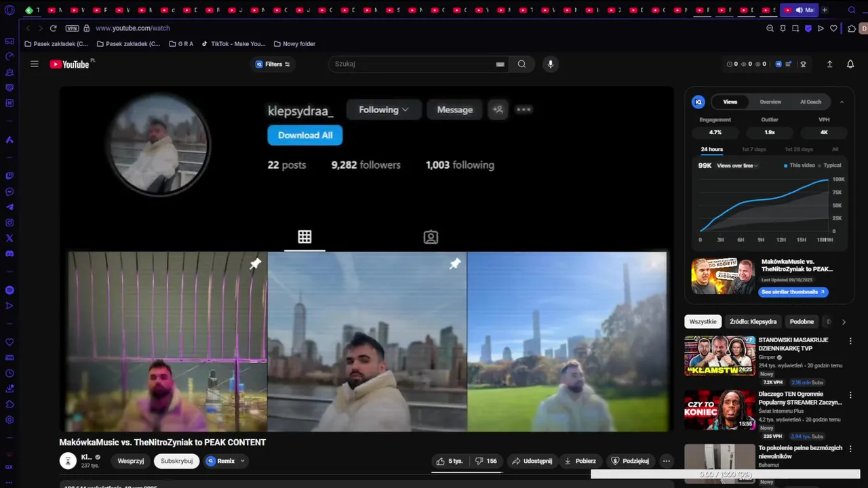The image size is (868, 488).
Task: Click the Message button on profile
Action: tap(455, 110)
